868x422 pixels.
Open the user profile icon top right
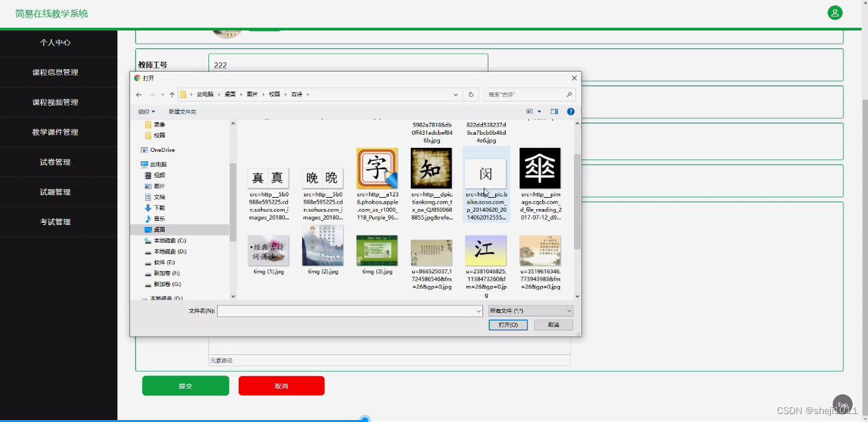point(835,13)
